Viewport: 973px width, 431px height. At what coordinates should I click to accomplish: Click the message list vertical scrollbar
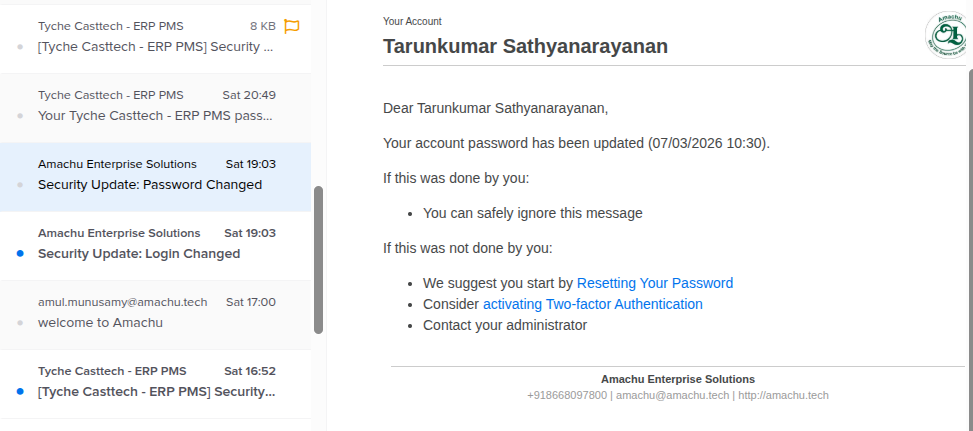[318, 259]
